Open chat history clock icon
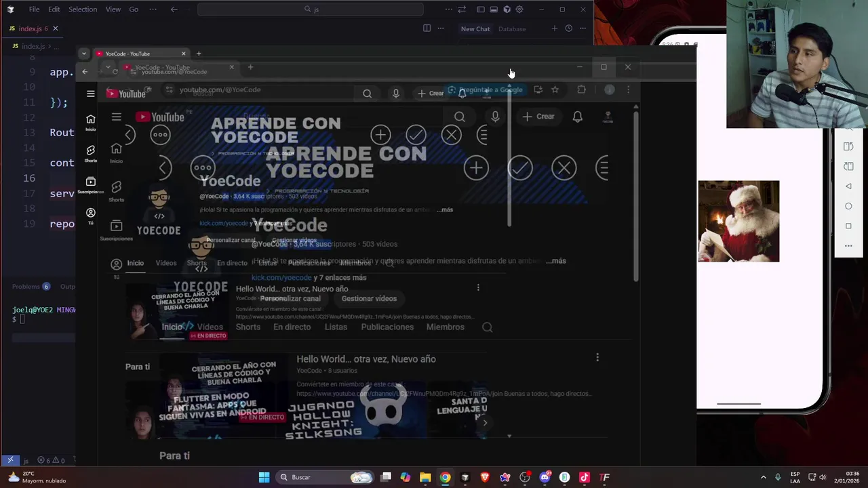 coord(568,28)
